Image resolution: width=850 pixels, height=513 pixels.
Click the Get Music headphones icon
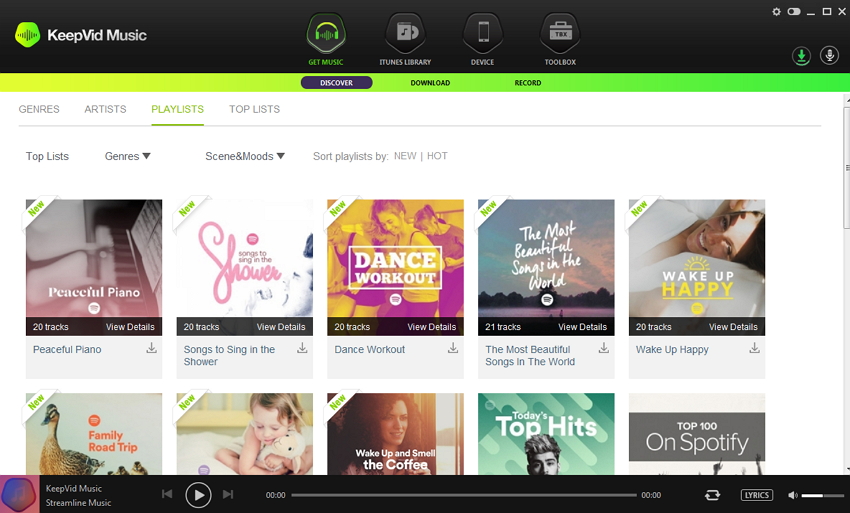click(326, 34)
